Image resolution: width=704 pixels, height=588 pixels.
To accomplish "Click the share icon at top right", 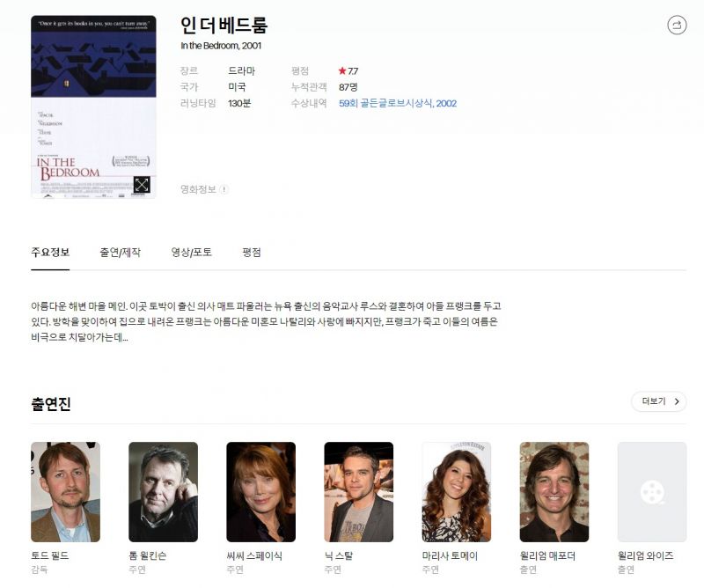I will point(677,26).
